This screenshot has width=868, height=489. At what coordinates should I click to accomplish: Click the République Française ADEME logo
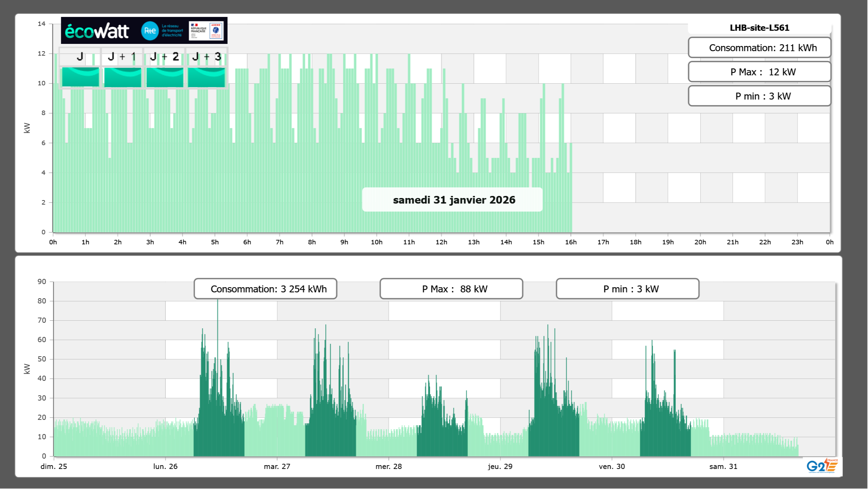click(x=206, y=30)
